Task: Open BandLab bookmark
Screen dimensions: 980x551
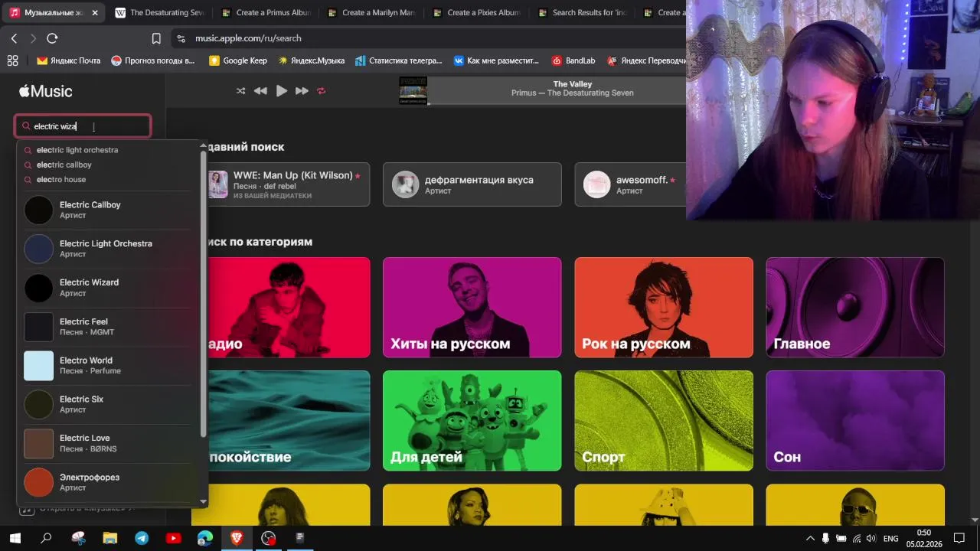Action: tap(573, 60)
